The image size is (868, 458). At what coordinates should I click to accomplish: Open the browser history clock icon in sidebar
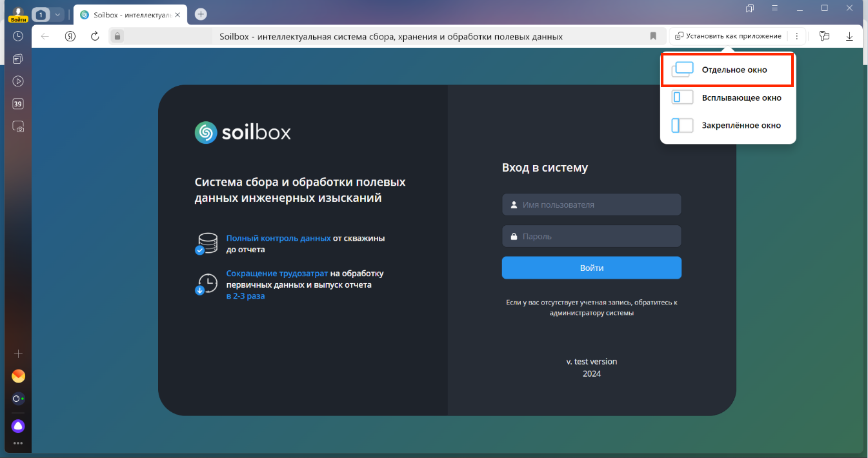coord(18,36)
